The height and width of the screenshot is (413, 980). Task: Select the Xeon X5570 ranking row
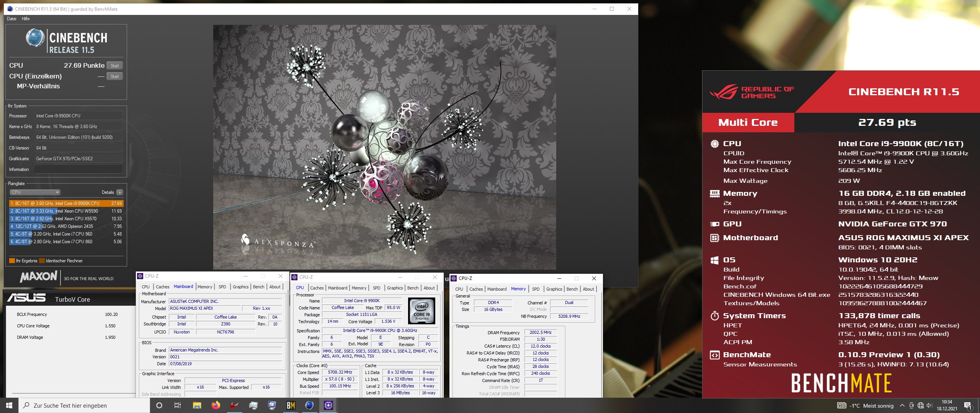pyautogui.click(x=66, y=219)
